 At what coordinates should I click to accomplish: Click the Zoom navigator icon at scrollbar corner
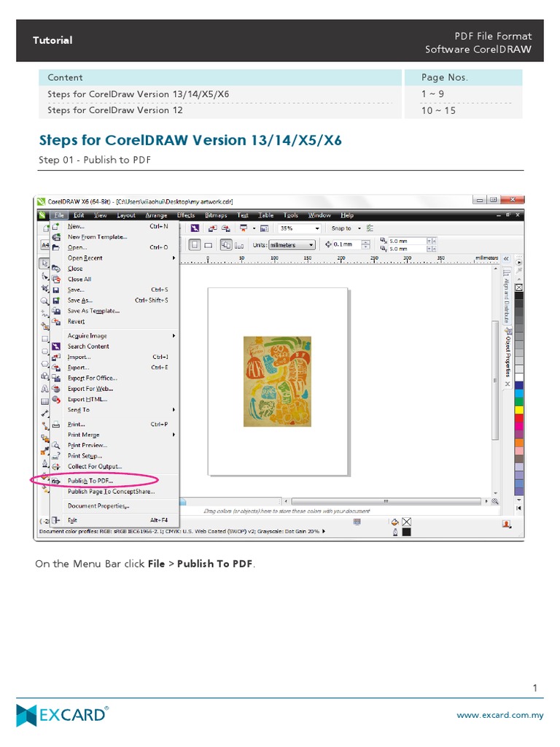click(495, 501)
